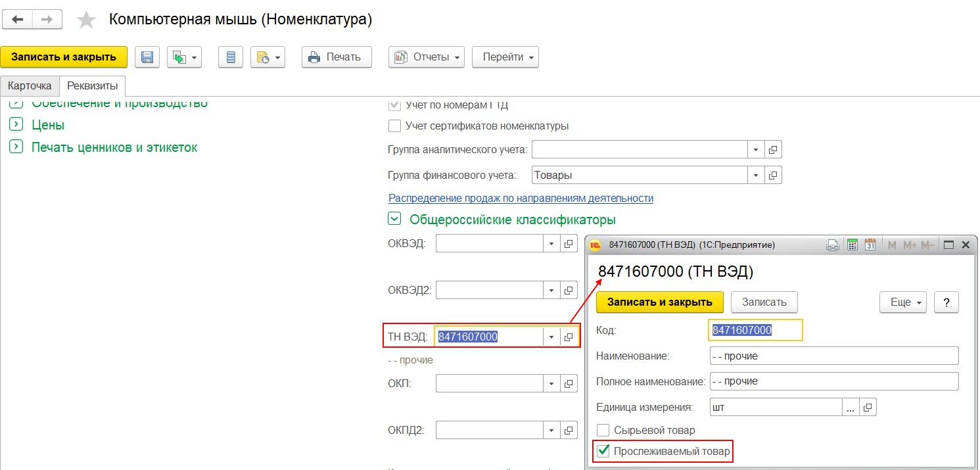Enable the Сырьевой товар checkbox
This screenshot has width=980, height=470.
click(x=603, y=430)
